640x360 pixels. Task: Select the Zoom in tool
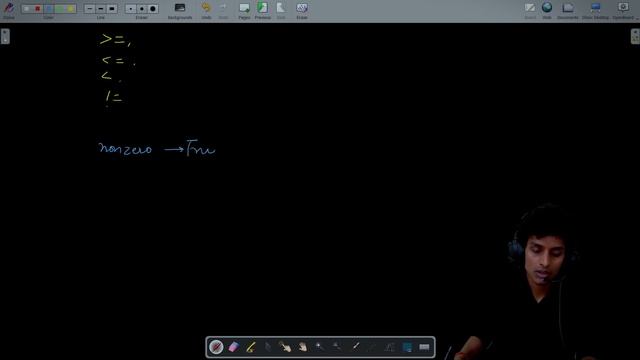[x=320, y=347]
